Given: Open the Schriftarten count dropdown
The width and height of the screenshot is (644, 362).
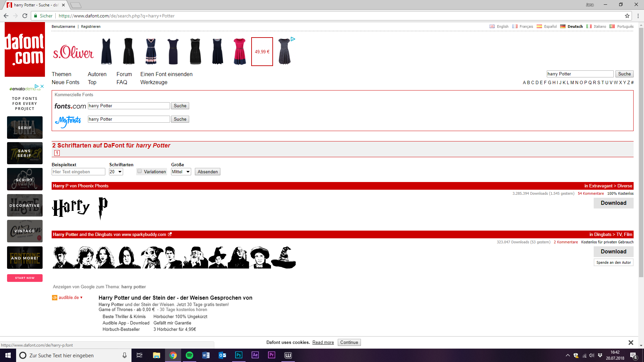Looking at the screenshot, I should tap(116, 172).
